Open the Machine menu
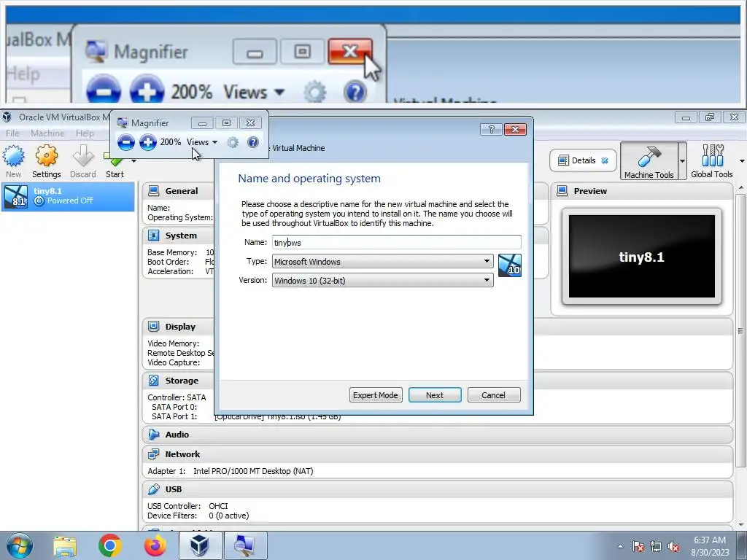 pos(47,133)
